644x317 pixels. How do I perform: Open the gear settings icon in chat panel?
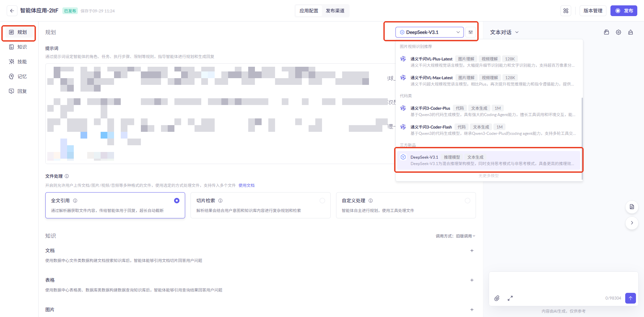pos(619,32)
